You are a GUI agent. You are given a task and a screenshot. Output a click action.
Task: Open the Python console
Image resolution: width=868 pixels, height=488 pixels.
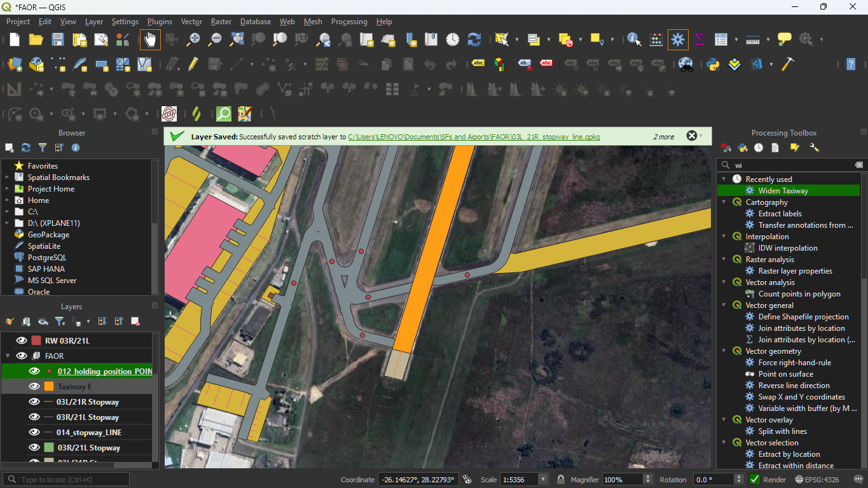(713, 64)
